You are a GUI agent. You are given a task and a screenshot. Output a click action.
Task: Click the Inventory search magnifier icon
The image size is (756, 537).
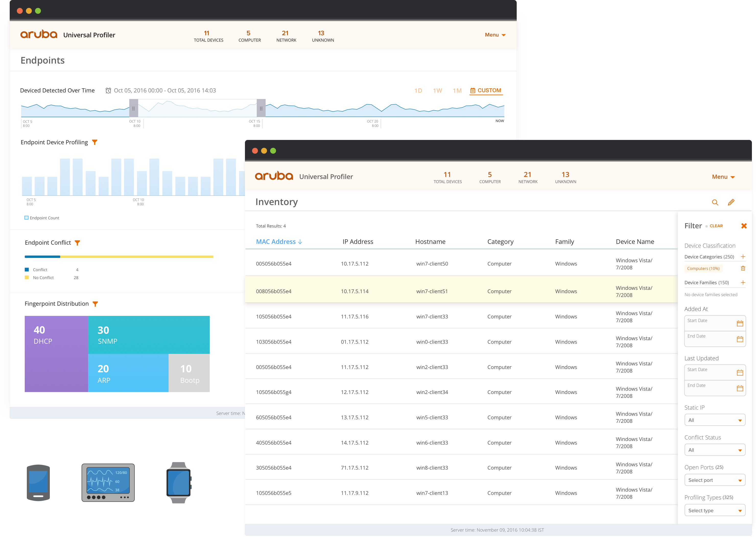tap(715, 202)
